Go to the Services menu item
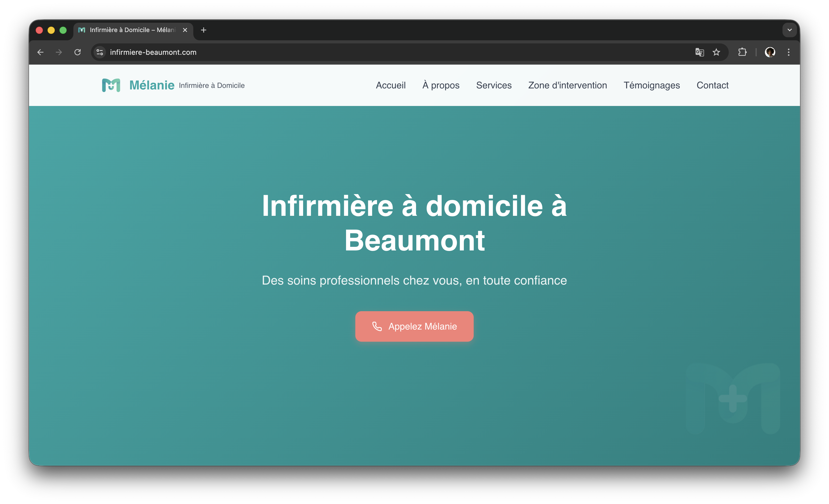 click(x=494, y=85)
